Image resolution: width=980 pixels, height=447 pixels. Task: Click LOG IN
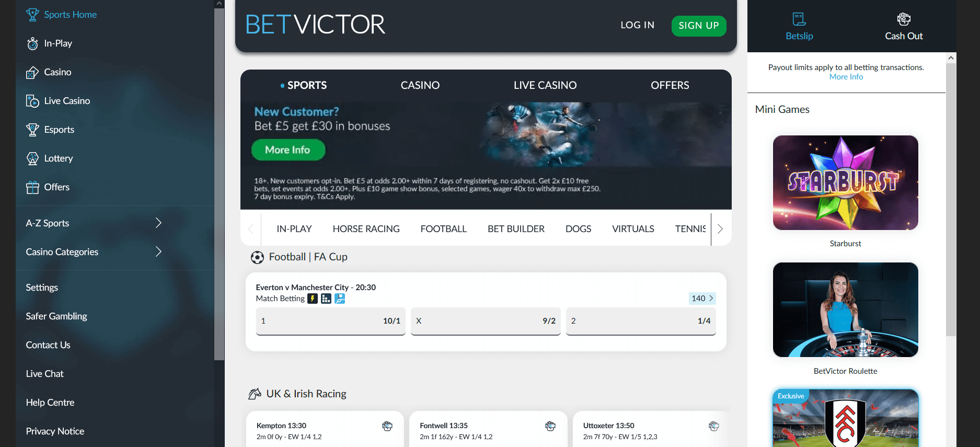[637, 25]
